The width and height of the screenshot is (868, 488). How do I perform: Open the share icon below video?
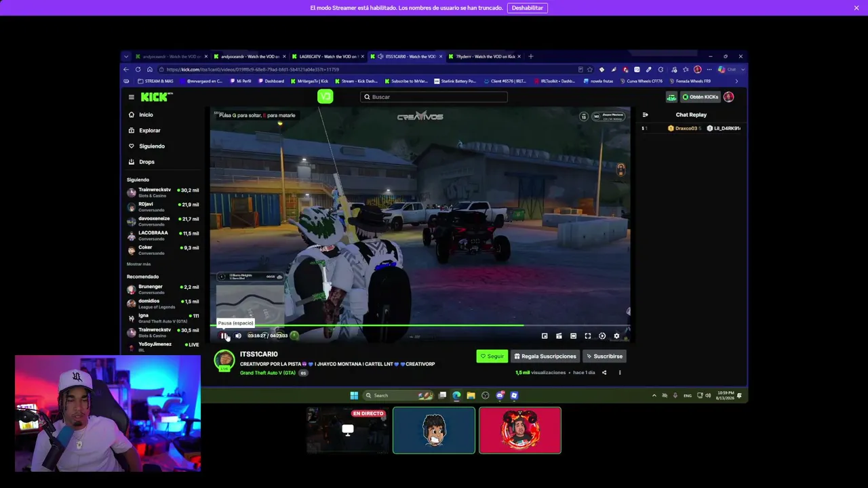pyautogui.click(x=604, y=372)
